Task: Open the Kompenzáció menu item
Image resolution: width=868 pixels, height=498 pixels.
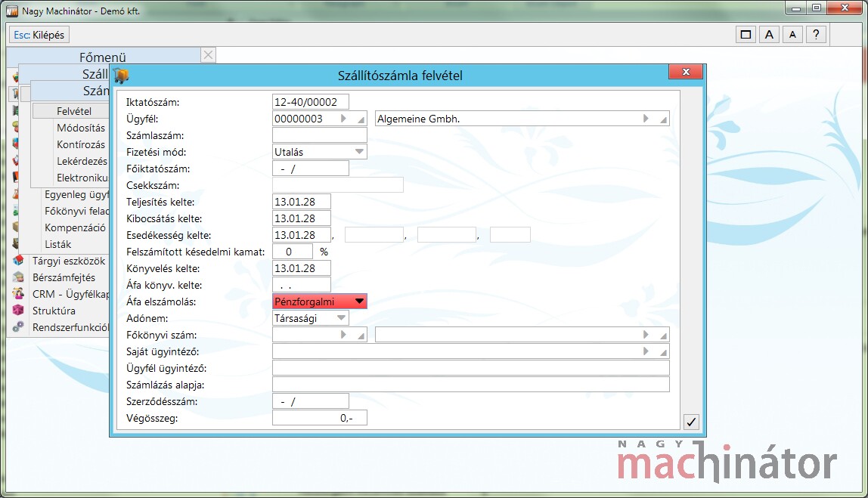Action: [x=75, y=227]
